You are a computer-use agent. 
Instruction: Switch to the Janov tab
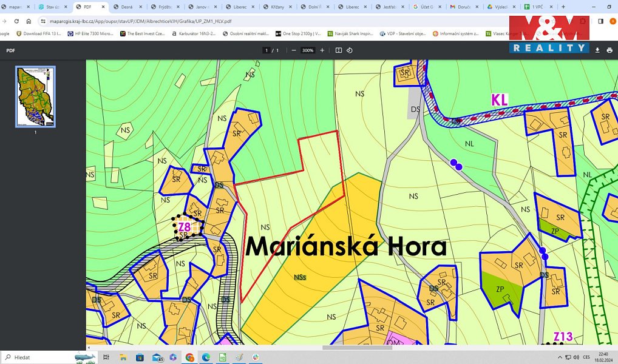tap(203, 7)
